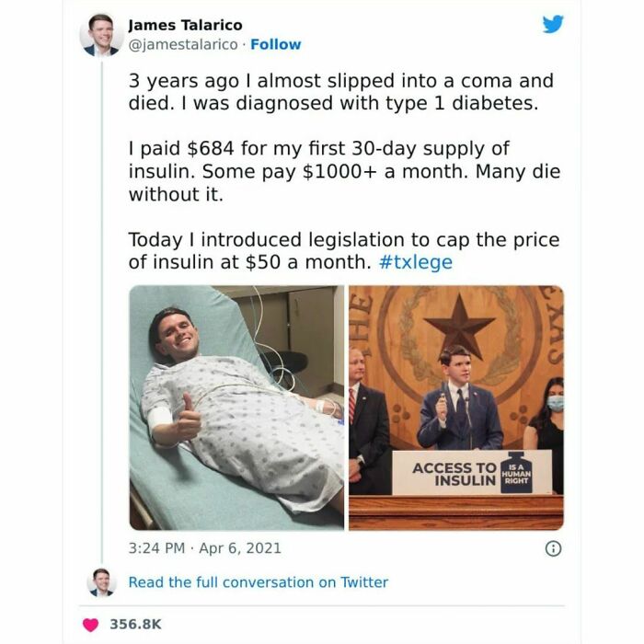Visit the @jamestalarico handle
The height and width of the screenshot is (644, 644).
click(183, 44)
